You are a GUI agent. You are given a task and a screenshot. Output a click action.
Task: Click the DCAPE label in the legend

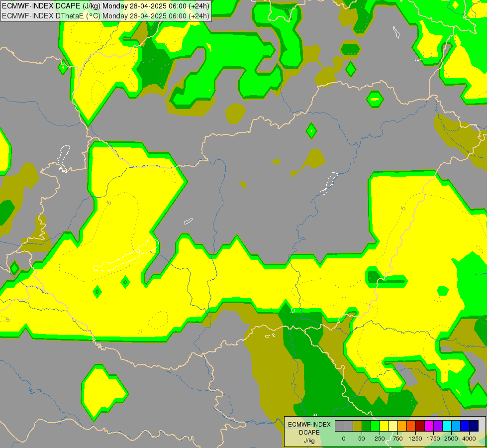309,433
